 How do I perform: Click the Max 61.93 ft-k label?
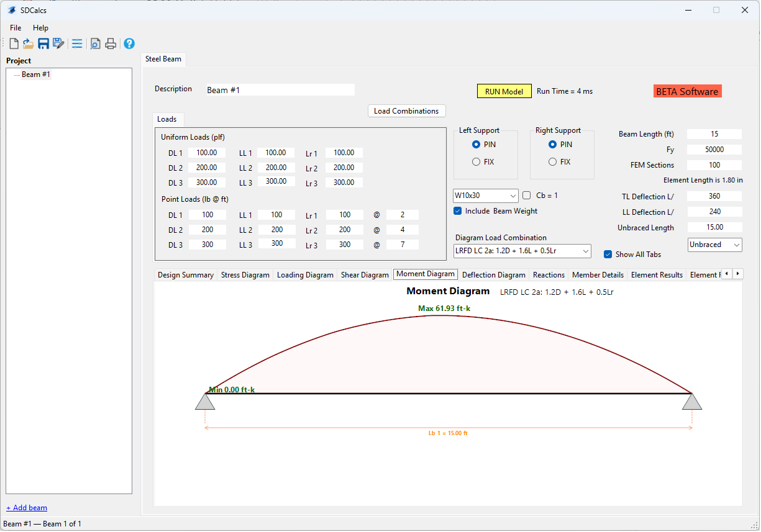[x=444, y=309]
